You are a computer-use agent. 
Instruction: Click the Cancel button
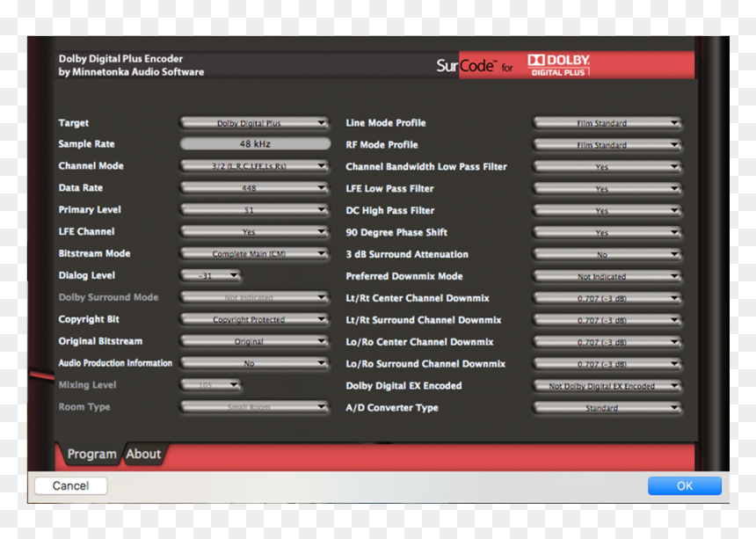coord(71,486)
